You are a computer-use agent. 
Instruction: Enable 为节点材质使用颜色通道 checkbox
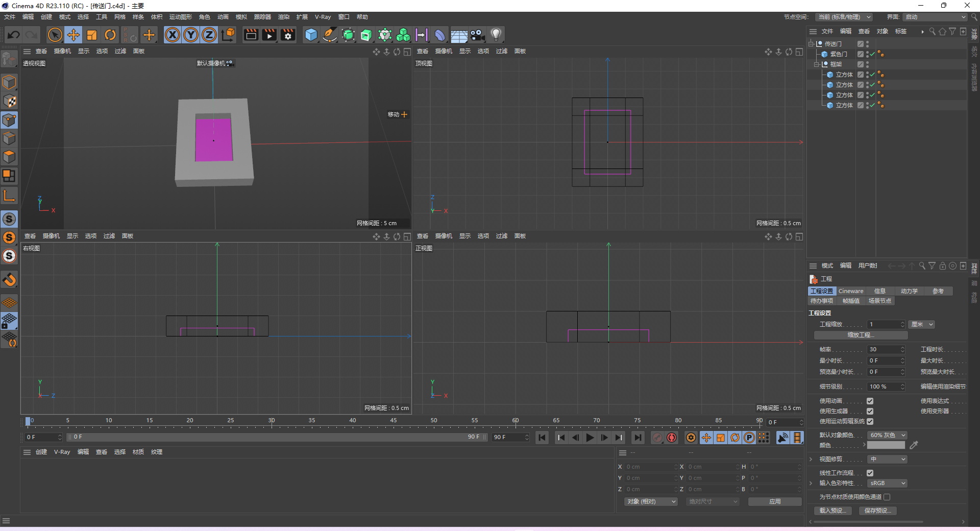coord(887,497)
